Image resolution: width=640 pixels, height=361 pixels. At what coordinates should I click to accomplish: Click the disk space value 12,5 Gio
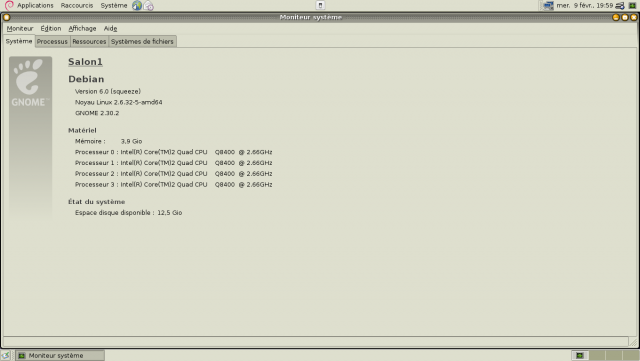coord(170,213)
